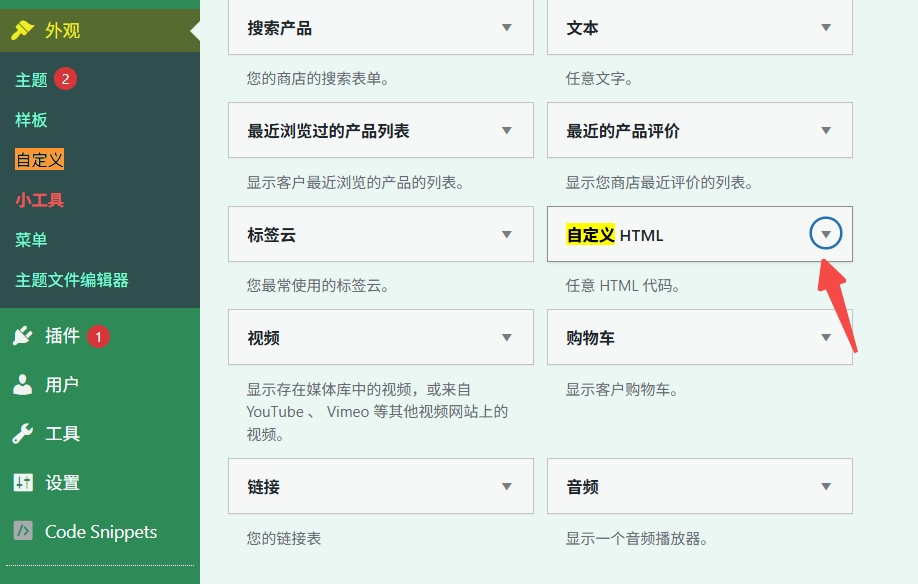Select the 视频 widget title
Screen dimensions: 918x584
coord(263,338)
